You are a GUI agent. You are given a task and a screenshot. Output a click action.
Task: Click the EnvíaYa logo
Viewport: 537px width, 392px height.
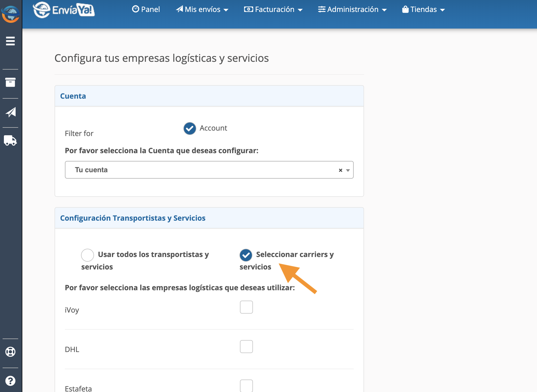(x=64, y=10)
